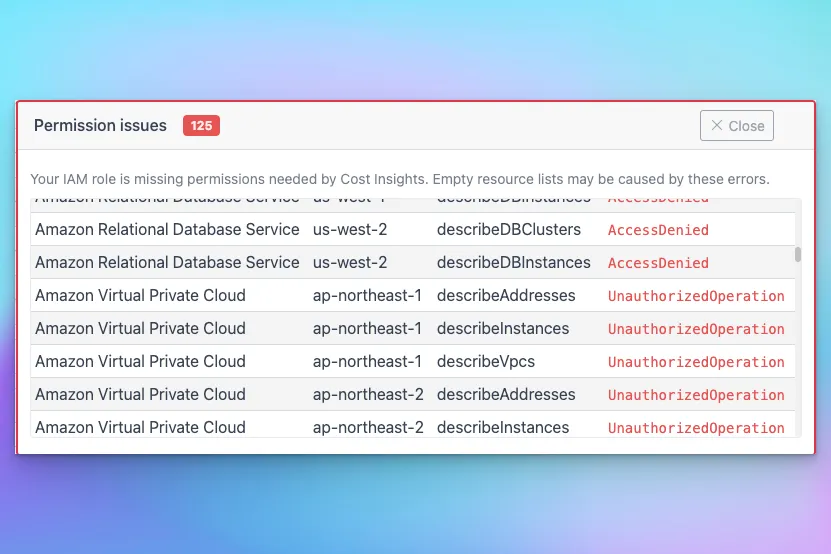Click ap-northeast-1 region in describeVpcs row
831x554 pixels.
pyautogui.click(x=367, y=362)
